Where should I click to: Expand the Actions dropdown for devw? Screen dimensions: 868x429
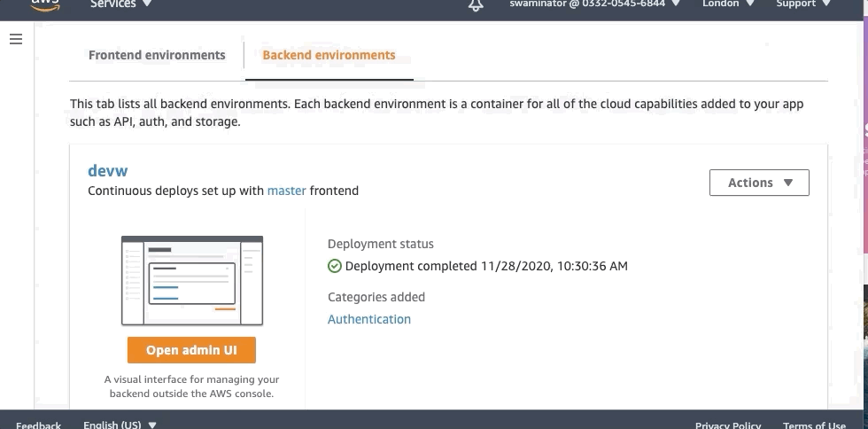click(759, 183)
